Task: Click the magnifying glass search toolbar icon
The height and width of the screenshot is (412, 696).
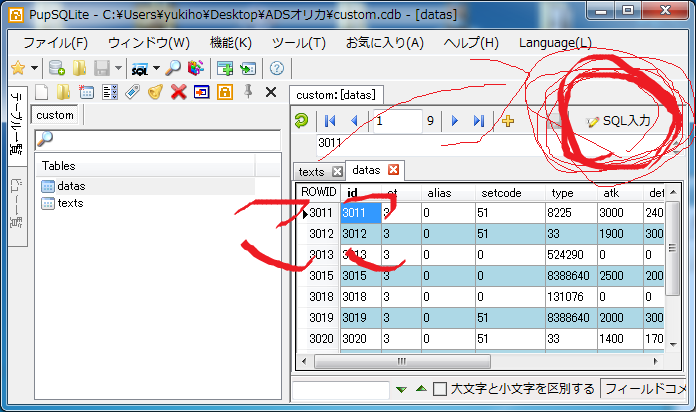Action: [x=173, y=68]
